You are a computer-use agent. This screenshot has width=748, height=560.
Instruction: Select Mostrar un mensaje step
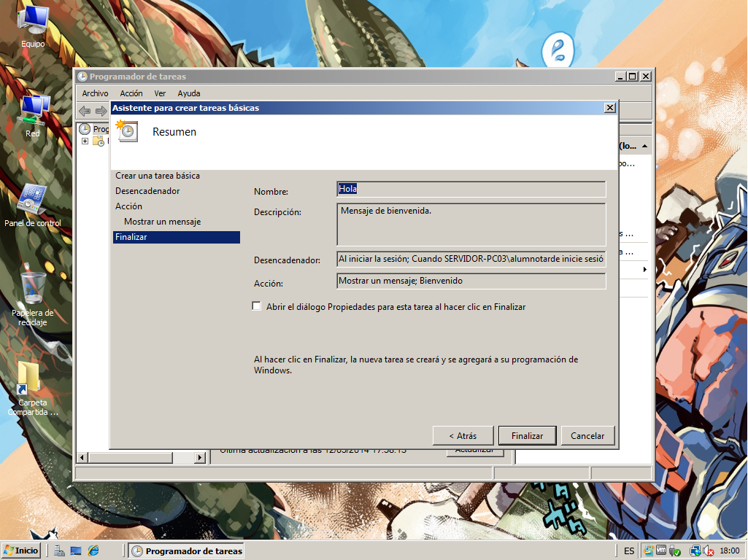coord(162,221)
